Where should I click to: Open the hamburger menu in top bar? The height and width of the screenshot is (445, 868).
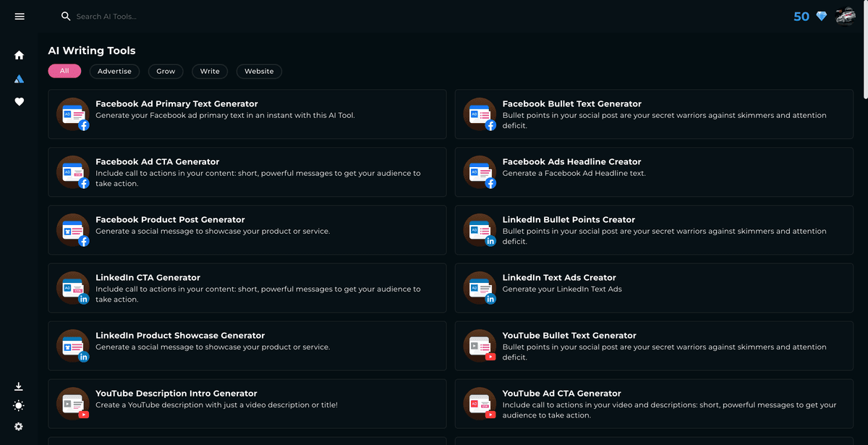coord(20,16)
